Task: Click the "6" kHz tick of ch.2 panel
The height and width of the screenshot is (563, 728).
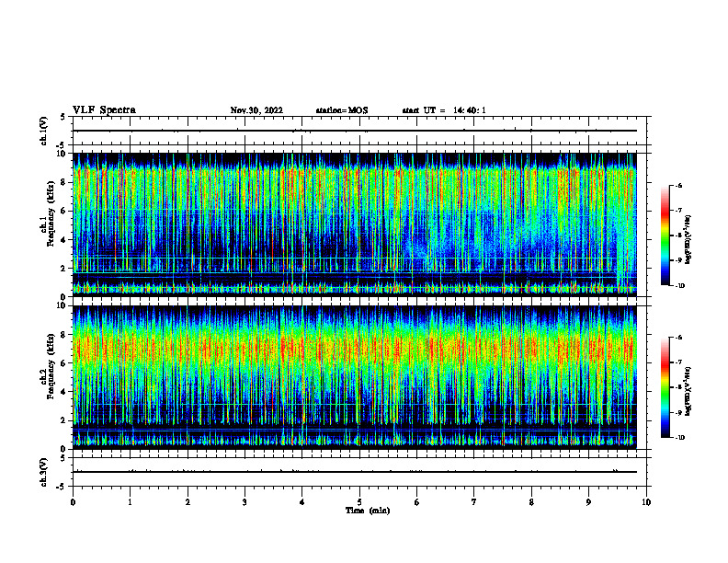Action: pos(63,363)
